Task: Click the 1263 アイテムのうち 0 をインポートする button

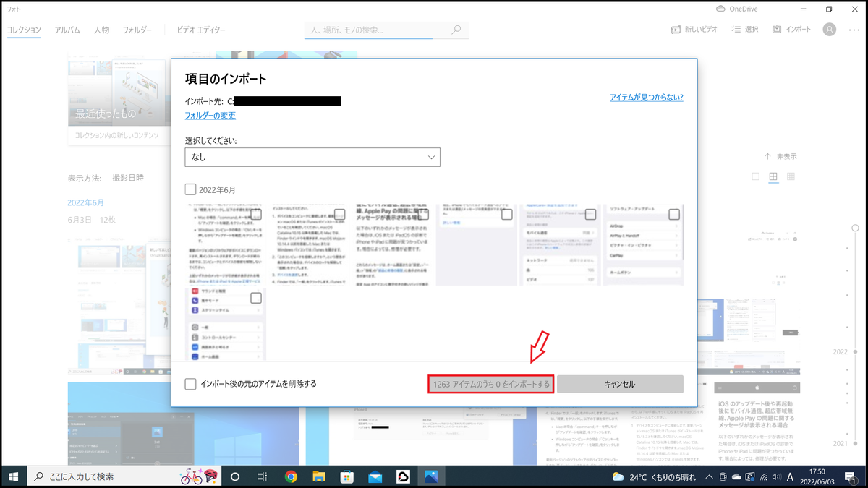Action: [491, 384]
